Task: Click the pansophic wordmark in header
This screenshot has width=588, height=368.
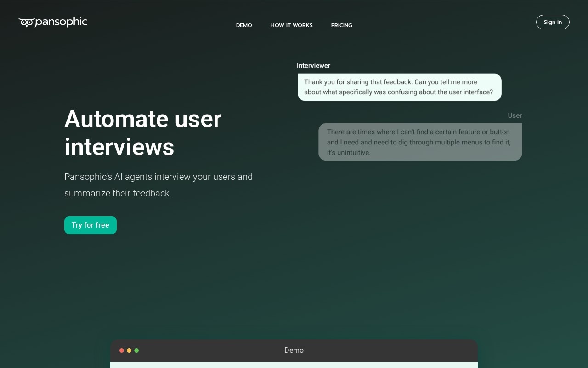Action: (x=61, y=22)
